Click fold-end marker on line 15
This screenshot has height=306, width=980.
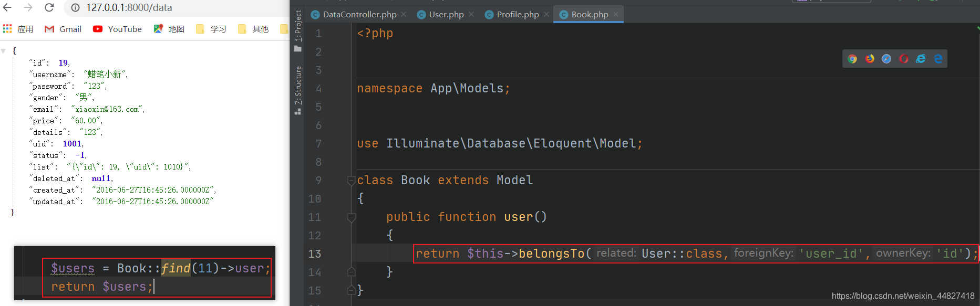pos(351,290)
